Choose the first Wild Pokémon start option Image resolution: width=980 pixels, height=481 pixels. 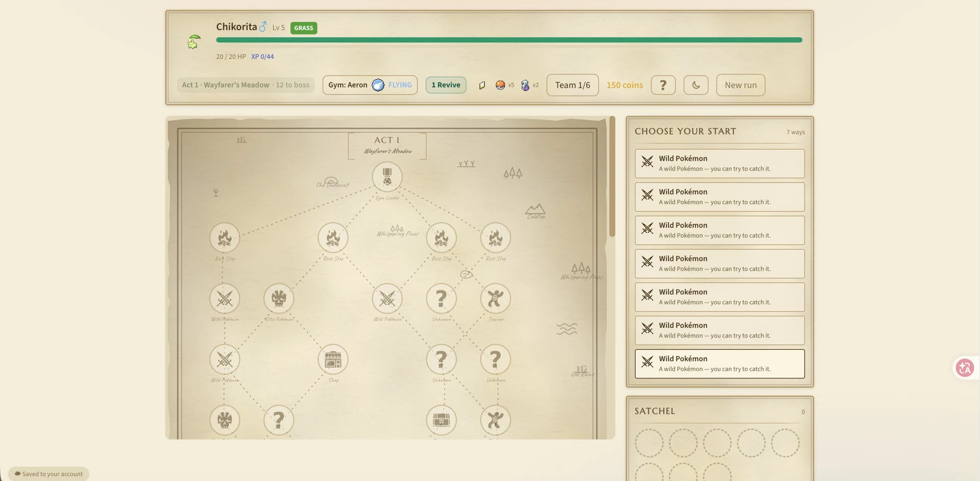click(720, 163)
